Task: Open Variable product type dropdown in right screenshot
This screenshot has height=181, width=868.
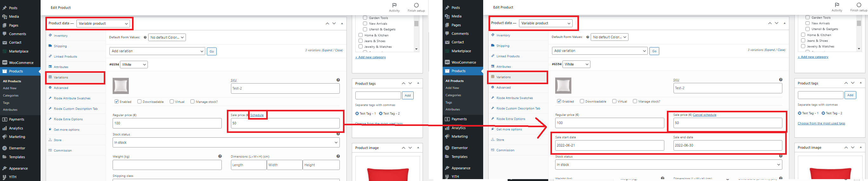Action: [546, 23]
